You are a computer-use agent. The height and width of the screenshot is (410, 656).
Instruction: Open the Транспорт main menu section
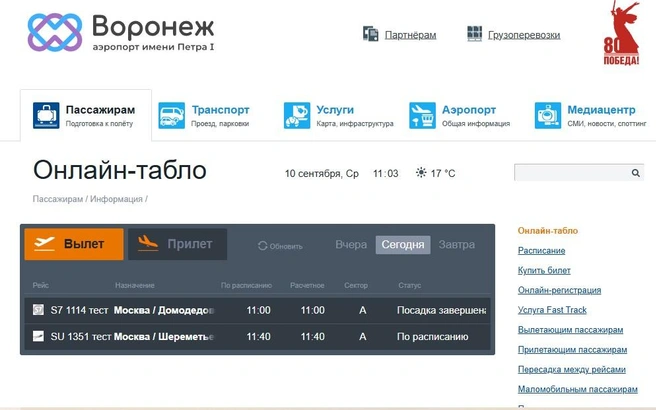[x=204, y=115]
